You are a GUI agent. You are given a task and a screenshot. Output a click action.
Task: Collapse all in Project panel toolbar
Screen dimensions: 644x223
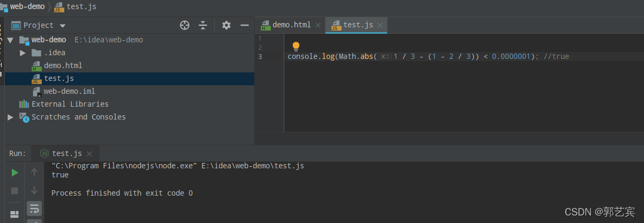click(203, 25)
